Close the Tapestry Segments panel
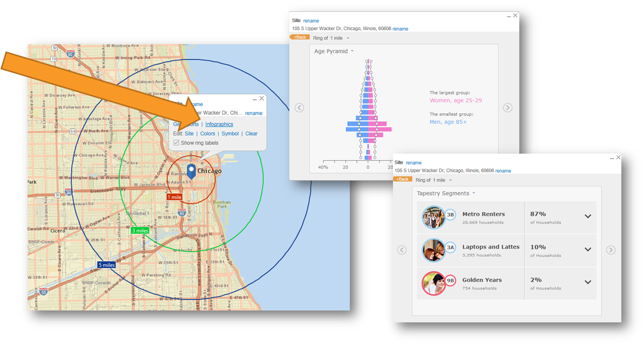 pos(618,157)
